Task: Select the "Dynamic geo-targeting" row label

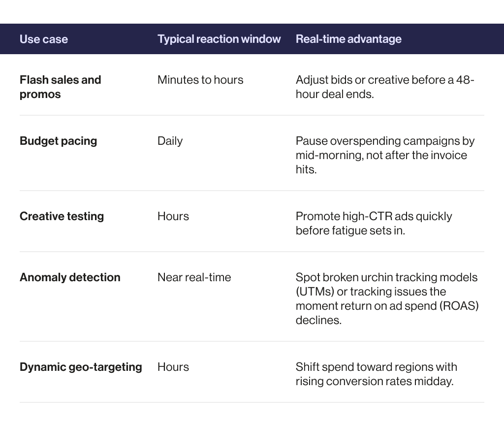Action: click(81, 367)
